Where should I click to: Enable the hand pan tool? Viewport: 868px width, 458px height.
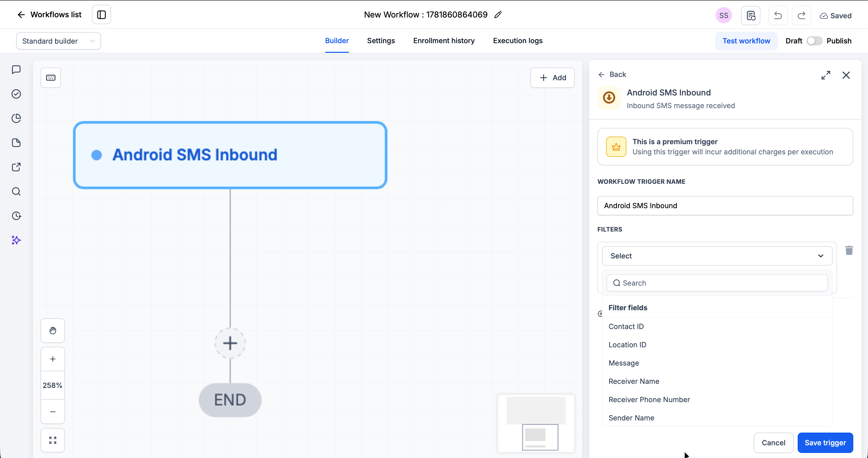(x=53, y=331)
